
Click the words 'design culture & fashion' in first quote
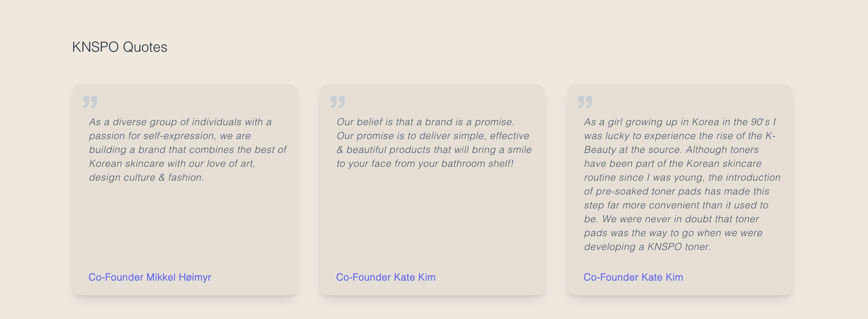point(146,178)
